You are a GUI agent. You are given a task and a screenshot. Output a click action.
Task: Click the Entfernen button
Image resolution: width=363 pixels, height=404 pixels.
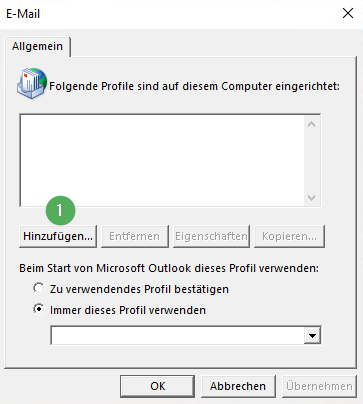[x=135, y=236]
